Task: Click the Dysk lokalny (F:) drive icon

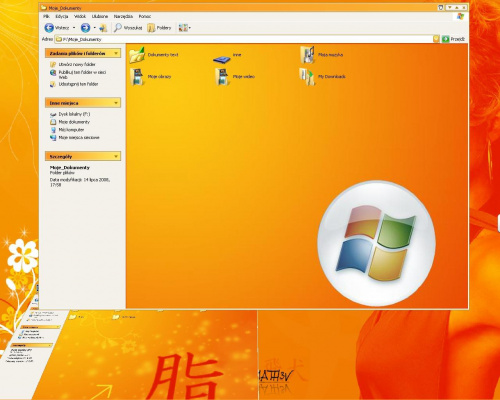Action: tap(53, 114)
